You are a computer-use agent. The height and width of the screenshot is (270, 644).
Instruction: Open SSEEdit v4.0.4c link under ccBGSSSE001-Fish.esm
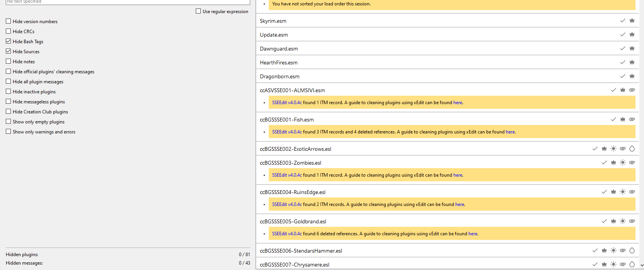point(287,132)
